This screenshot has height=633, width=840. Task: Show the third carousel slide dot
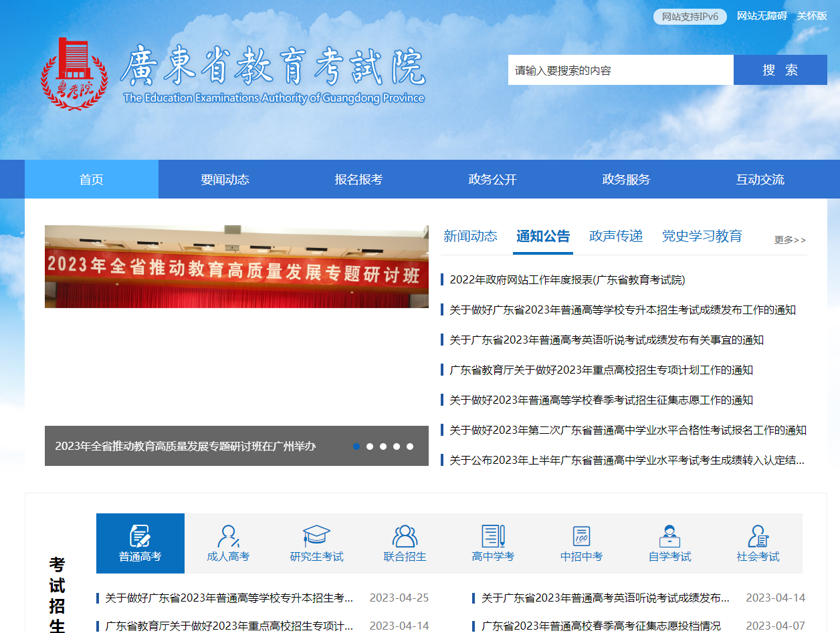(383, 447)
